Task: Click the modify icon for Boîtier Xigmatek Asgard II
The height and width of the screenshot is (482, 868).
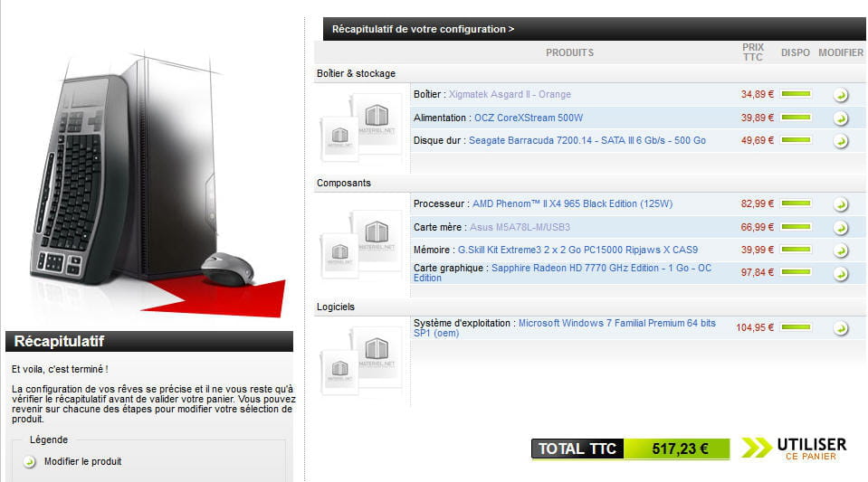Action: (x=840, y=95)
